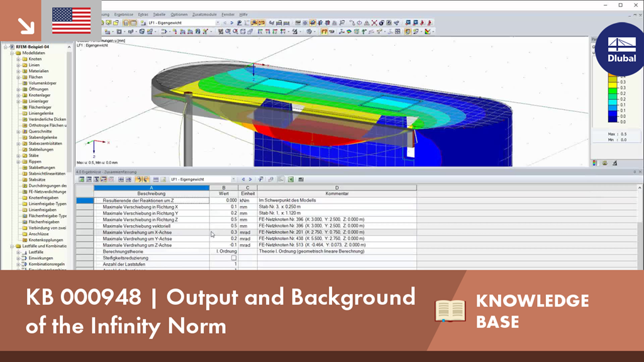This screenshot has height=362, width=644.
Task: Toggle the Steifigkeitsreduzierung checkbox
Action: point(234,258)
